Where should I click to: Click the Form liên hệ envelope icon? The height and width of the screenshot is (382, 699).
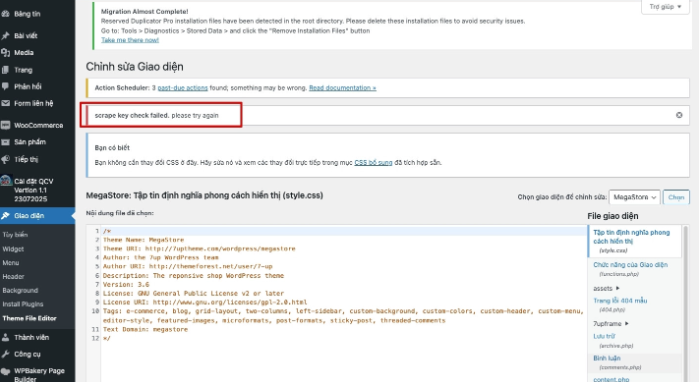pyautogui.click(x=5, y=103)
